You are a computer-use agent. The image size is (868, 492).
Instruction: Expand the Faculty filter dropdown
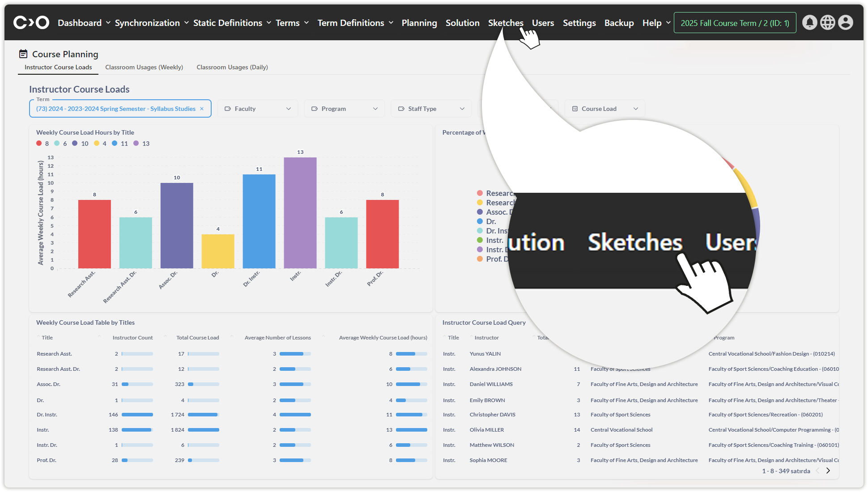point(257,109)
